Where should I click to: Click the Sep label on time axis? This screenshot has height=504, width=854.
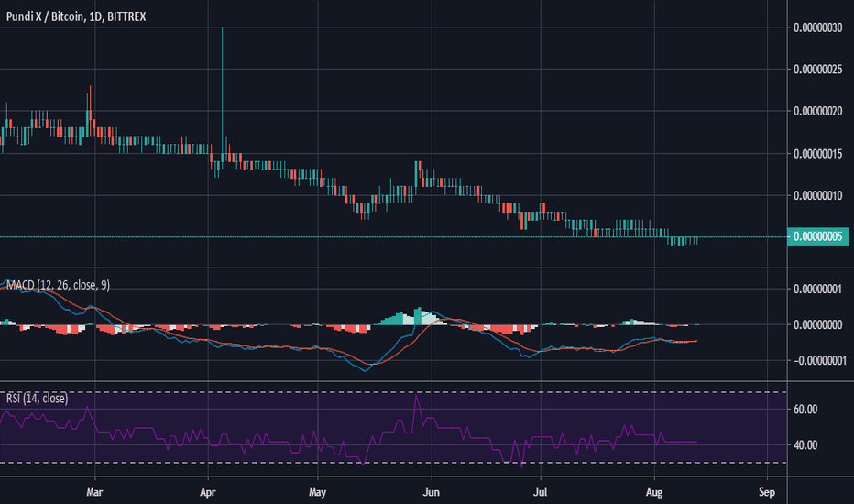point(766,492)
